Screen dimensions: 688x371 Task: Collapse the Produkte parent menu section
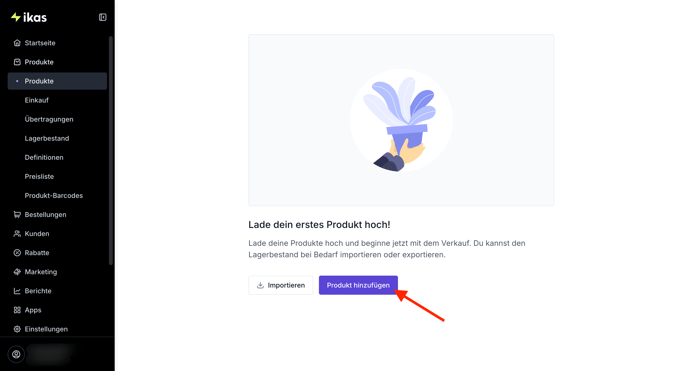[x=57, y=62]
